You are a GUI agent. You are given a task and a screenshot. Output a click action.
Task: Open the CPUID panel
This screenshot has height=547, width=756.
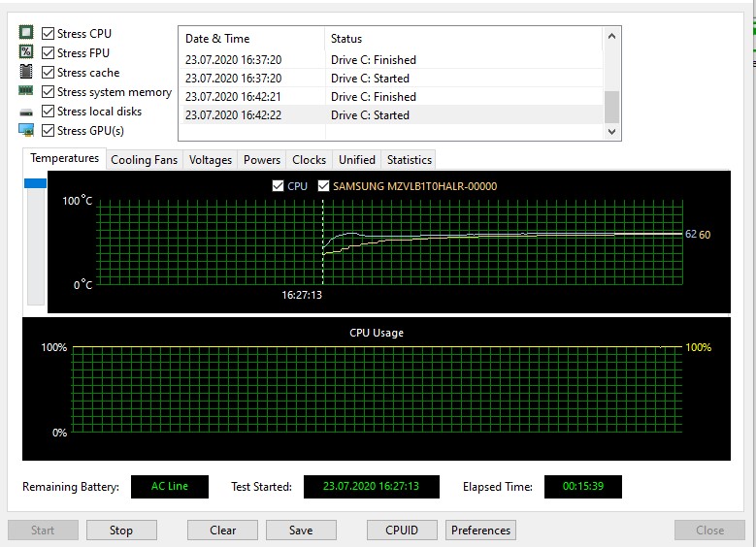[x=402, y=531]
